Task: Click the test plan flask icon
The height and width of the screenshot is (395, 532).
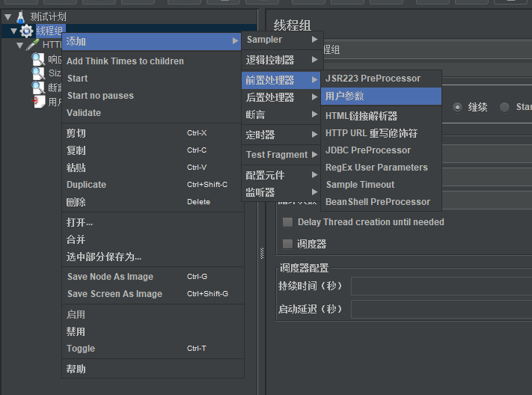Action: (21, 16)
